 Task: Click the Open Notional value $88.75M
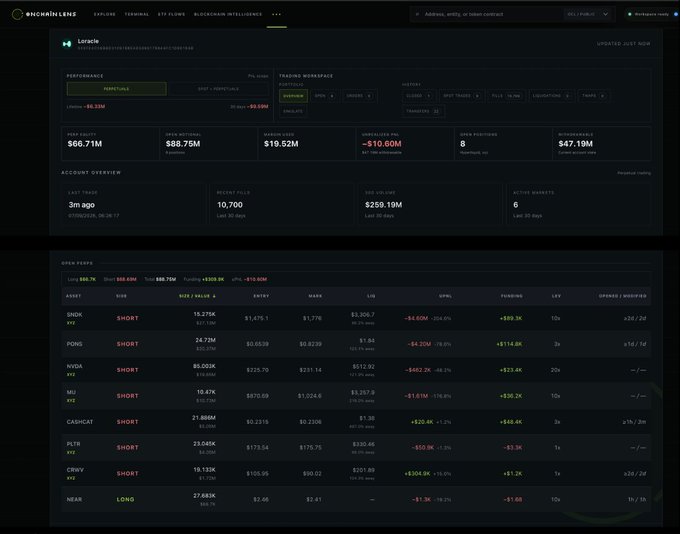pyautogui.click(x=183, y=144)
